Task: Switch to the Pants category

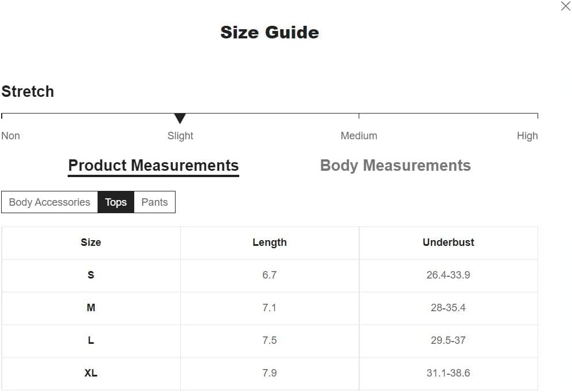Action: coord(154,202)
